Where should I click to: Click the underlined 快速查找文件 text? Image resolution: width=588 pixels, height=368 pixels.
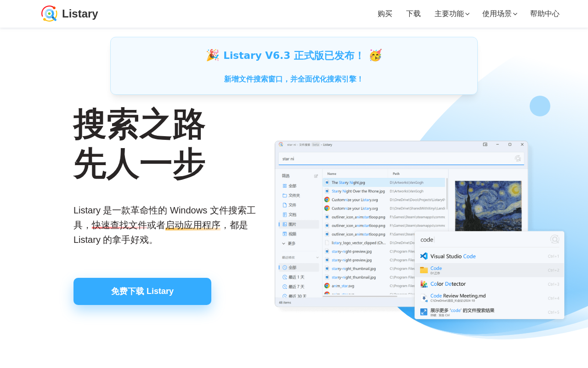[x=119, y=225]
